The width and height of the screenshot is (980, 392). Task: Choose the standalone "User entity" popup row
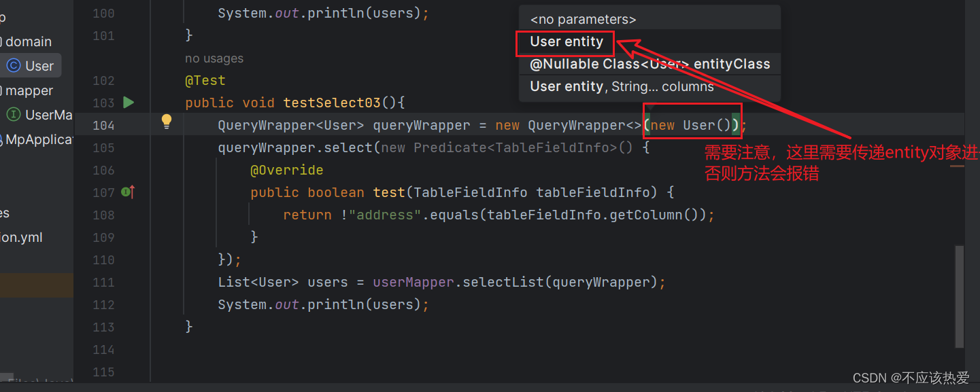567,41
